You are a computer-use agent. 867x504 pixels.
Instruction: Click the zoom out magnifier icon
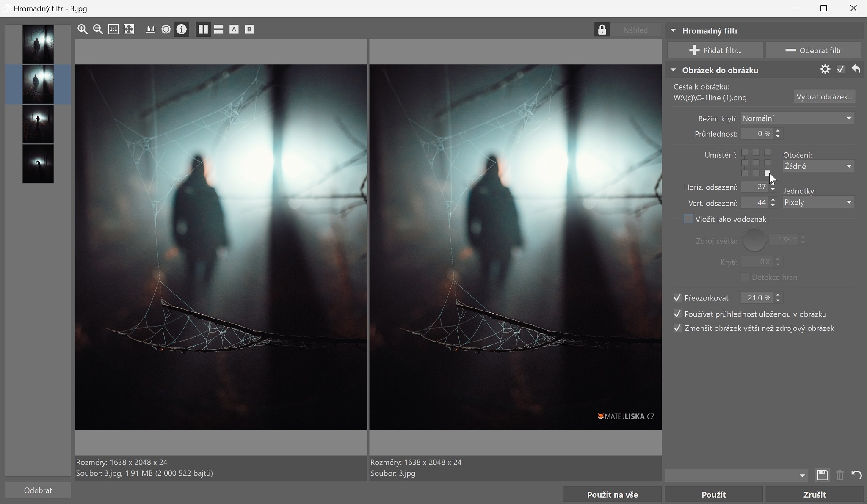98,29
